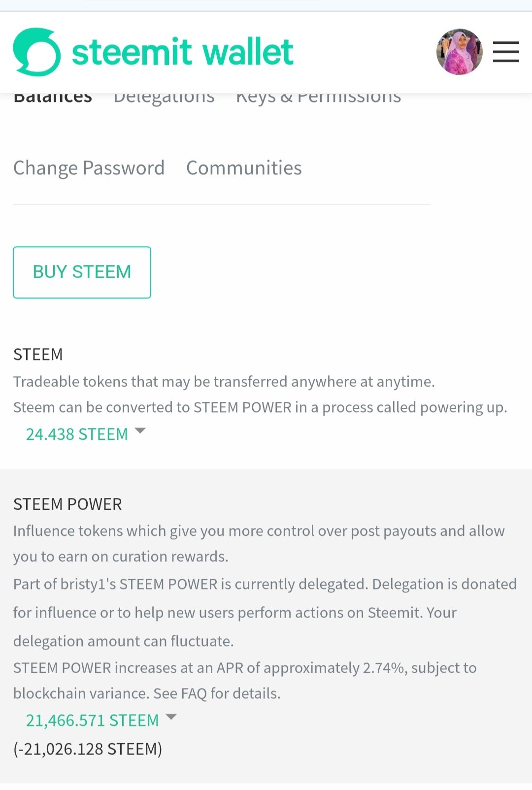This screenshot has height=790, width=532.
Task: Click the delegated amount (-21,026.128 STEEM)
Action: click(88, 749)
